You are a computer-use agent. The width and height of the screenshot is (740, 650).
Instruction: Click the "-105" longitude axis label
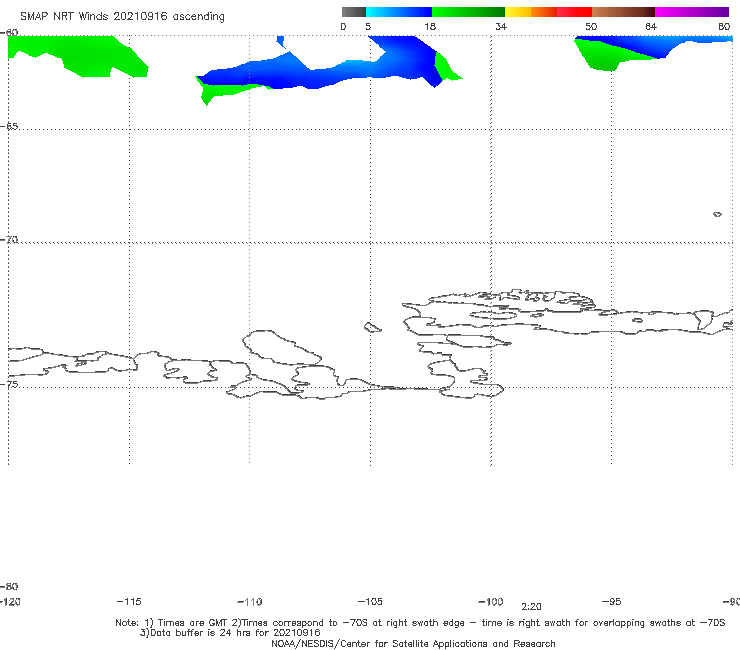pos(370,601)
